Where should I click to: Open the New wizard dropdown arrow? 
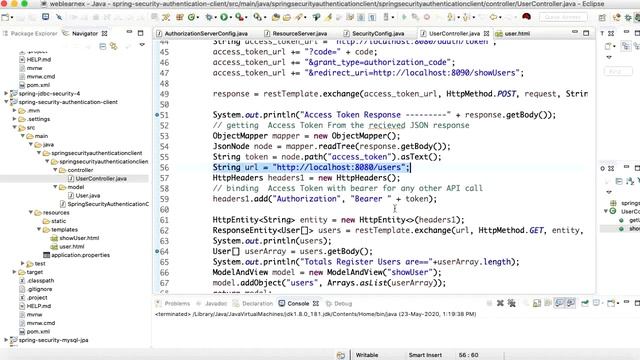(x=12, y=18)
